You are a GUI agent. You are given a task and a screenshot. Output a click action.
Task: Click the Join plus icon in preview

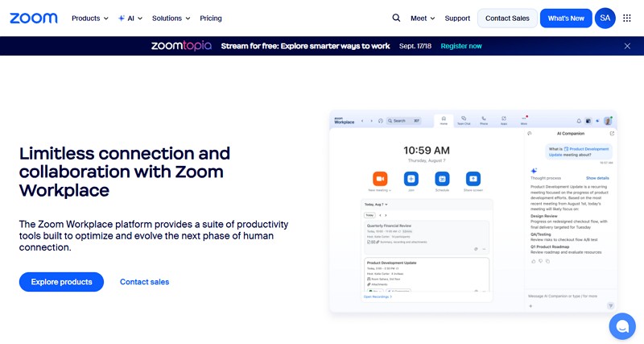click(x=411, y=179)
